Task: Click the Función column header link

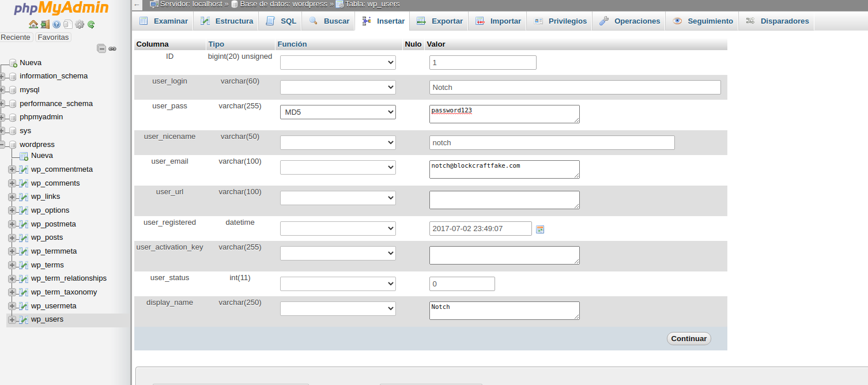Action: pyautogui.click(x=292, y=44)
